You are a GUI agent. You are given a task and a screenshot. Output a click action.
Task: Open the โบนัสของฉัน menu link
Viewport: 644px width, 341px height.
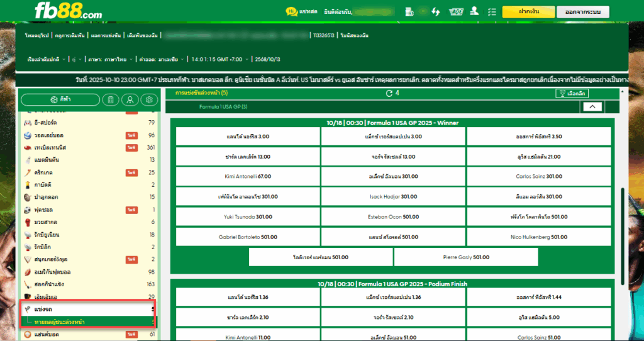355,36
